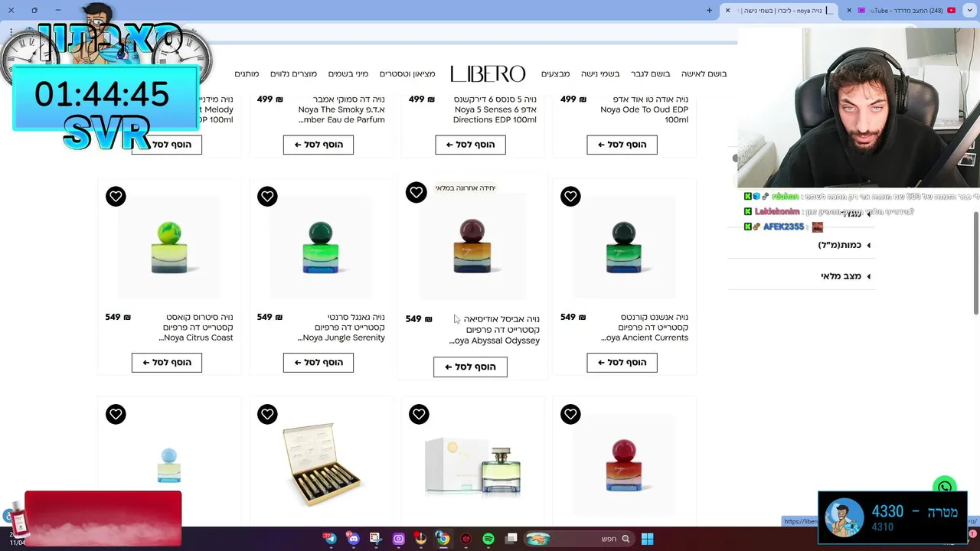Close the YouTube browser tab
980x551 pixels.
849,11
